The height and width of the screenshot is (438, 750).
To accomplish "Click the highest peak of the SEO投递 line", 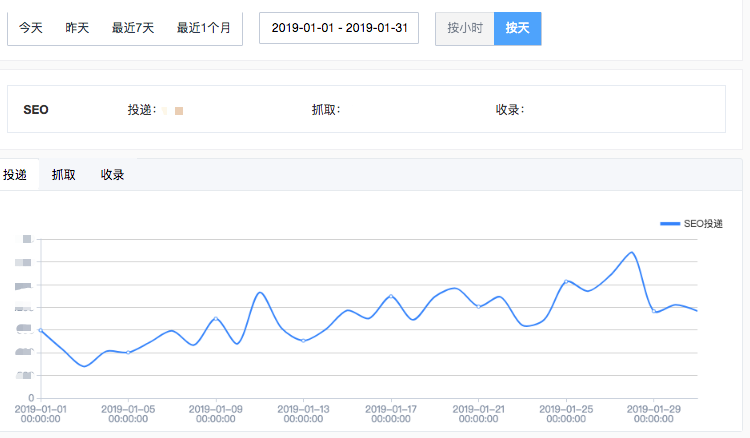I will [631, 252].
